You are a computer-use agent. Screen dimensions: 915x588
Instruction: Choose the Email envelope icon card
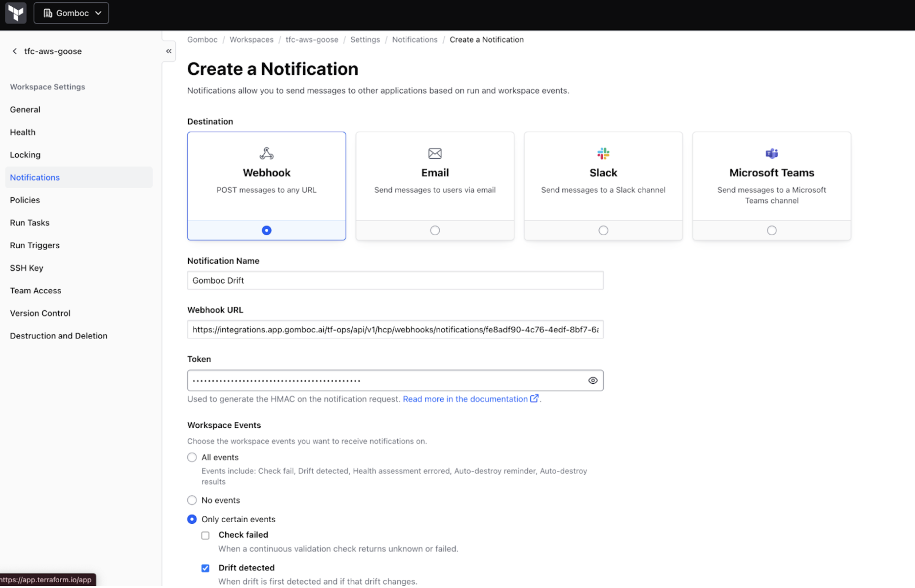[434, 154]
